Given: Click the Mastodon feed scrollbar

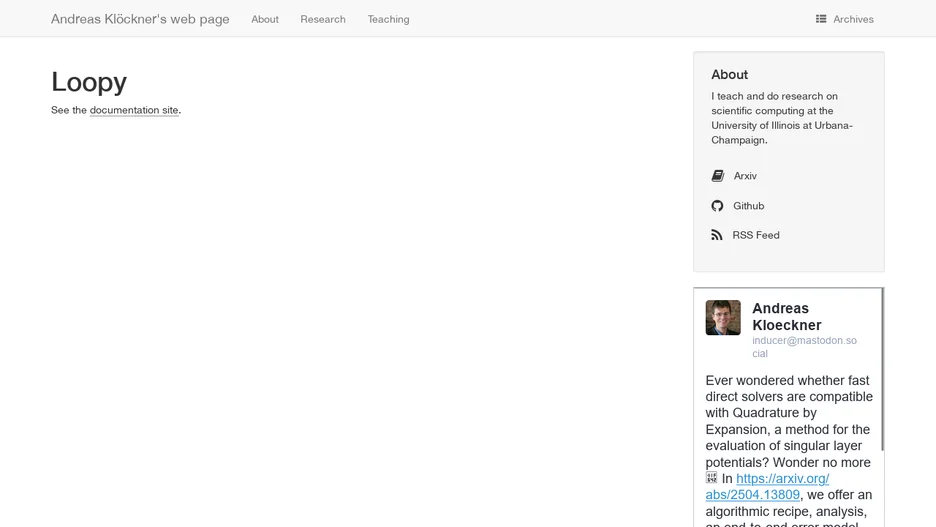Looking at the screenshot, I should [882, 370].
